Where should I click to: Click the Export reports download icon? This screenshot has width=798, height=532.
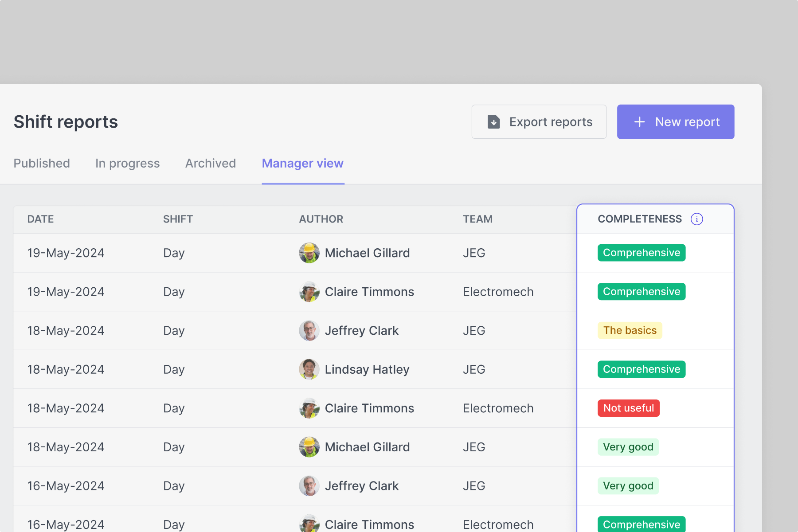(493, 122)
